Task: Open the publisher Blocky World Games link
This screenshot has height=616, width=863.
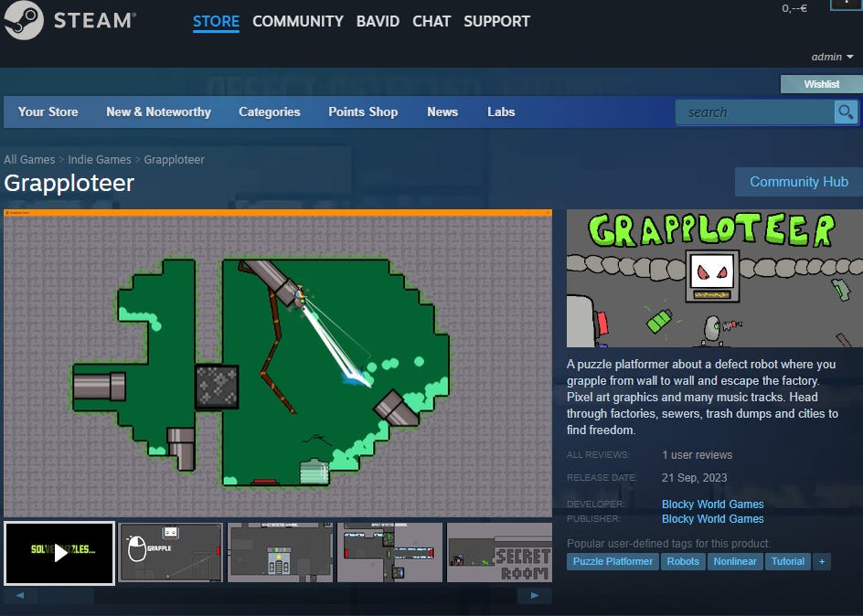Action: tap(713, 518)
